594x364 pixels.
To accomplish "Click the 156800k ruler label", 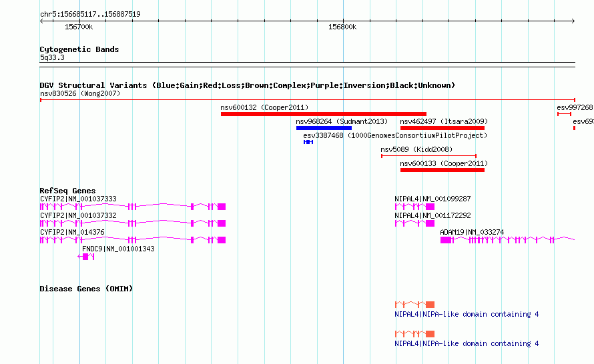I will tap(342, 27).
